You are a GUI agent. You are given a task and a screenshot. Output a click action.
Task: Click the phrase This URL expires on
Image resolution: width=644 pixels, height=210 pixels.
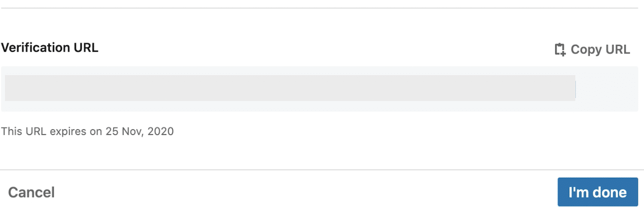click(52, 132)
